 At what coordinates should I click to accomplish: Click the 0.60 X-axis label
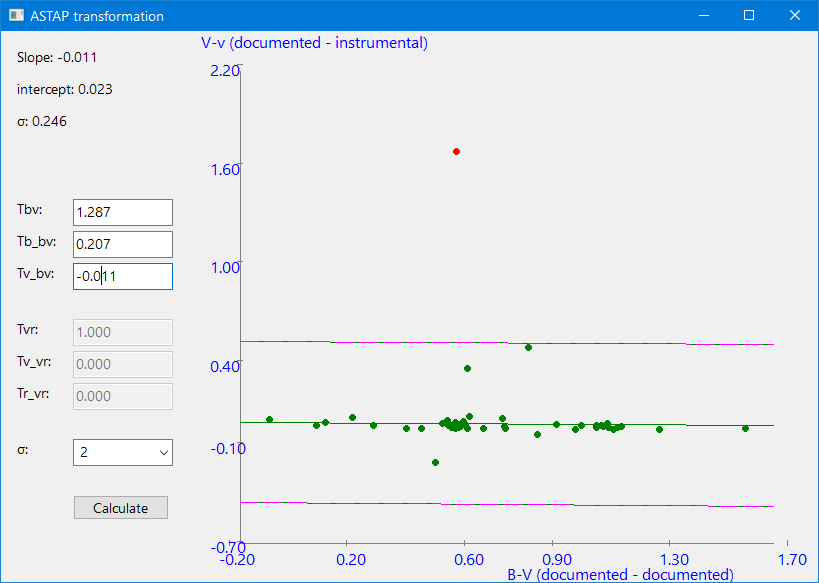click(x=469, y=560)
